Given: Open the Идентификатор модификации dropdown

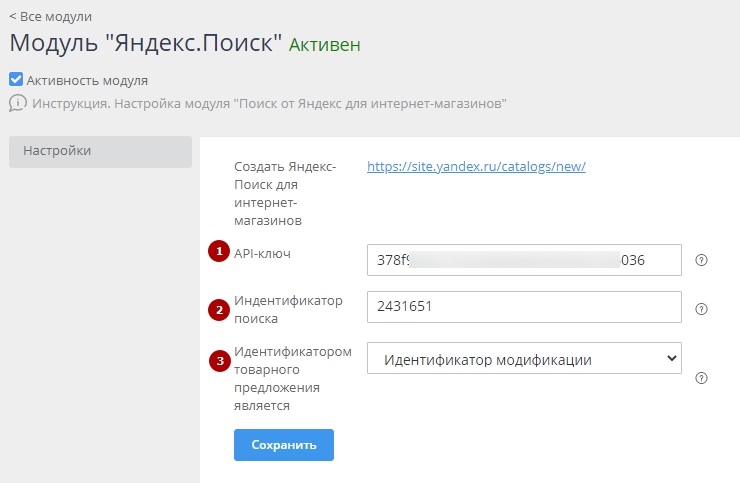Looking at the screenshot, I should [524, 359].
